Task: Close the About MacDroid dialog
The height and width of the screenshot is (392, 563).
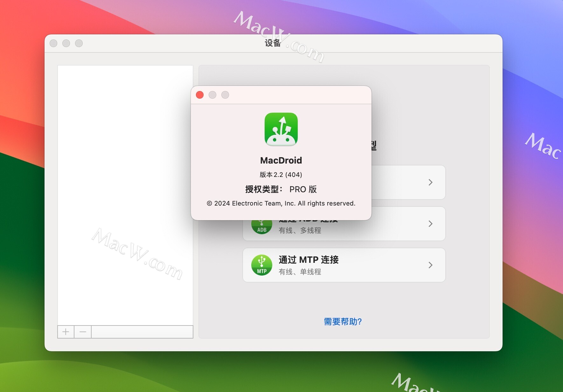Action: coord(200,94)
